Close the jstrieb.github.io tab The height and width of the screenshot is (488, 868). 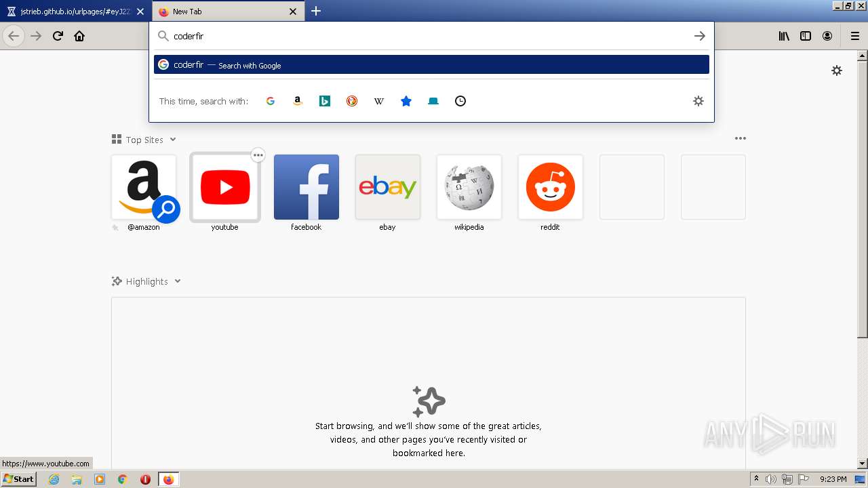coord(140,12)
